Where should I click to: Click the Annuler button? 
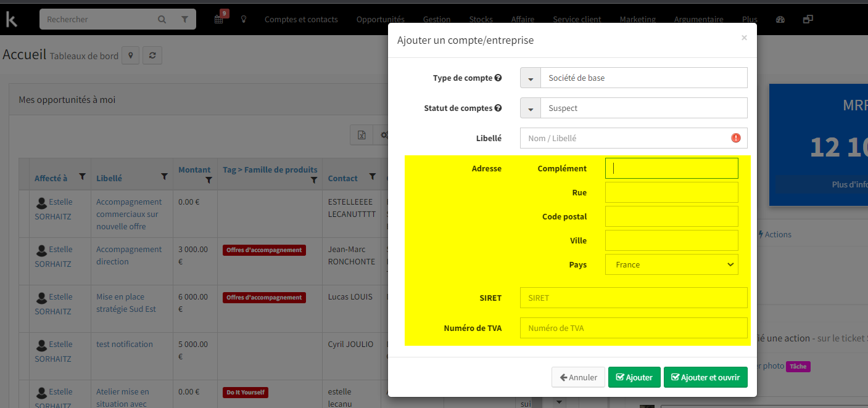(578, 377)
